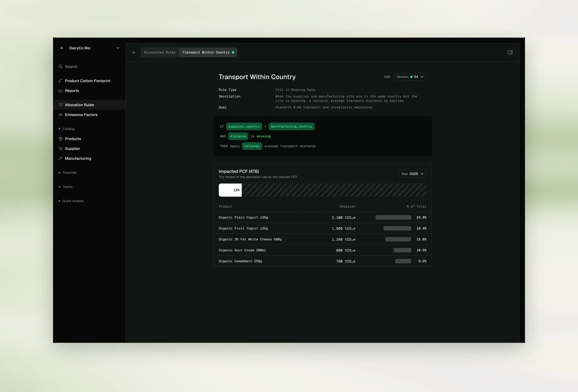Click the Supplier cart icon
This screenshot has width=578, height=392.
click(60, 149)
